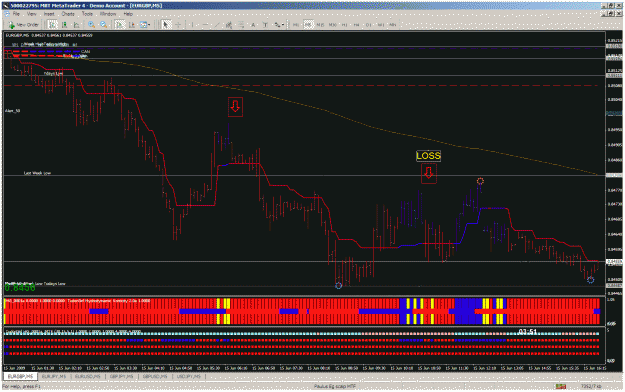Switch to H1 timeframe
Viewport: 625px width, 392px height.
click(x=344, y=25)
